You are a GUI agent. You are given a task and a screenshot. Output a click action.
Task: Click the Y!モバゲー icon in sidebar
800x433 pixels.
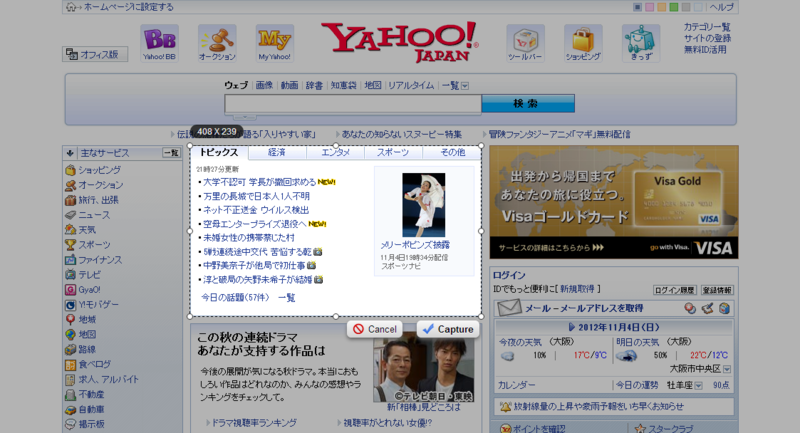70,305
